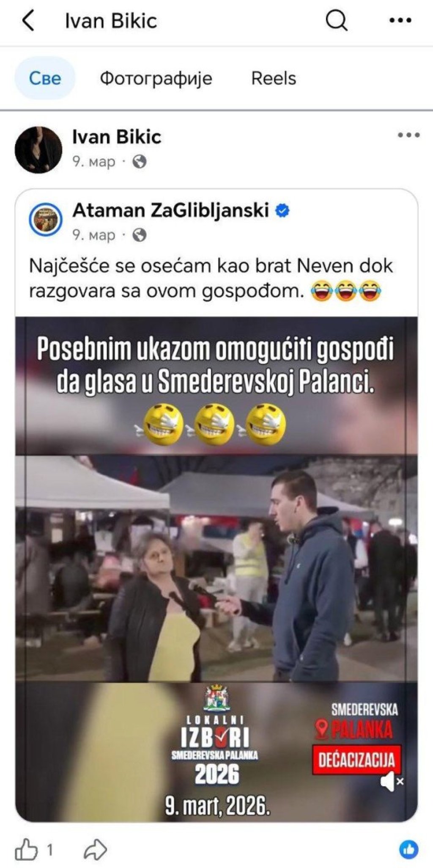The image size is (433, 868).
Task: Open the Ataman ZaGlibljanski page name
Action: pyautogui.click(x=171, y=210)
